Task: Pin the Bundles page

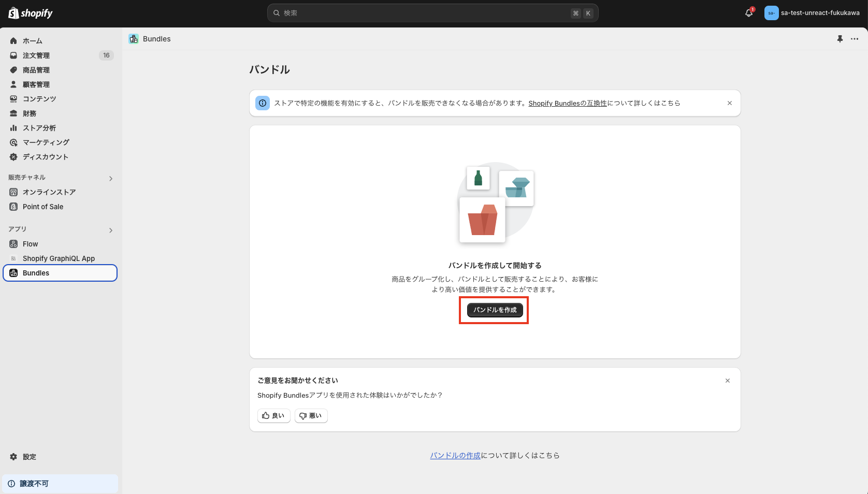Action: 840,38
